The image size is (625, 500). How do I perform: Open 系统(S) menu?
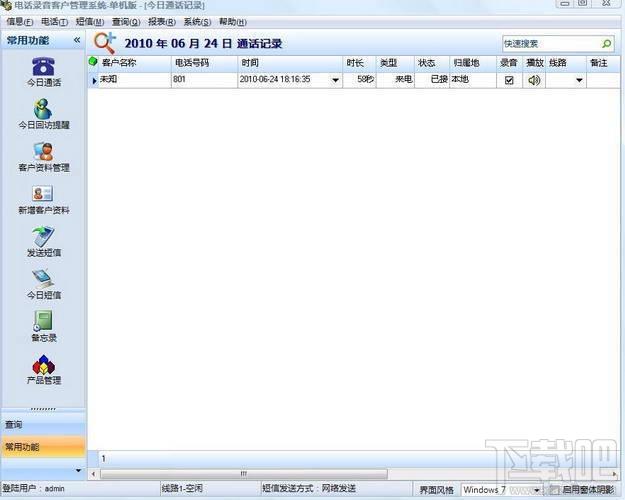click(197, 22)
